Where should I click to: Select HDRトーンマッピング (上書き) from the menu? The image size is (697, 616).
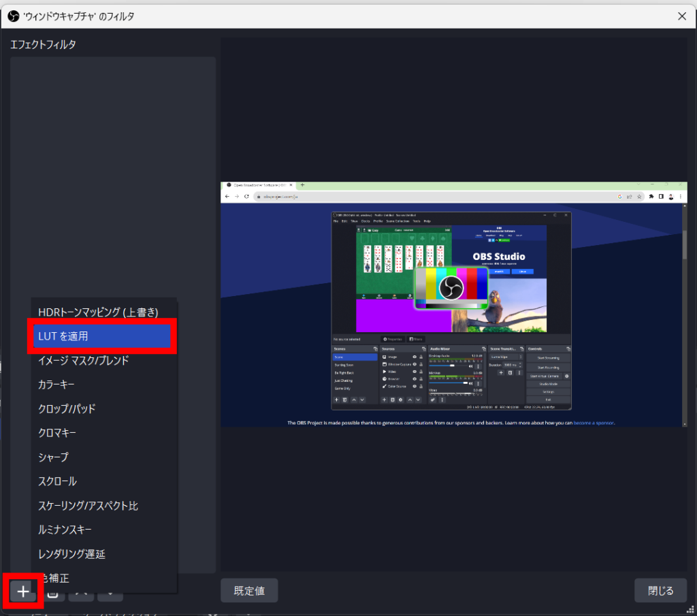coord(98,312)
